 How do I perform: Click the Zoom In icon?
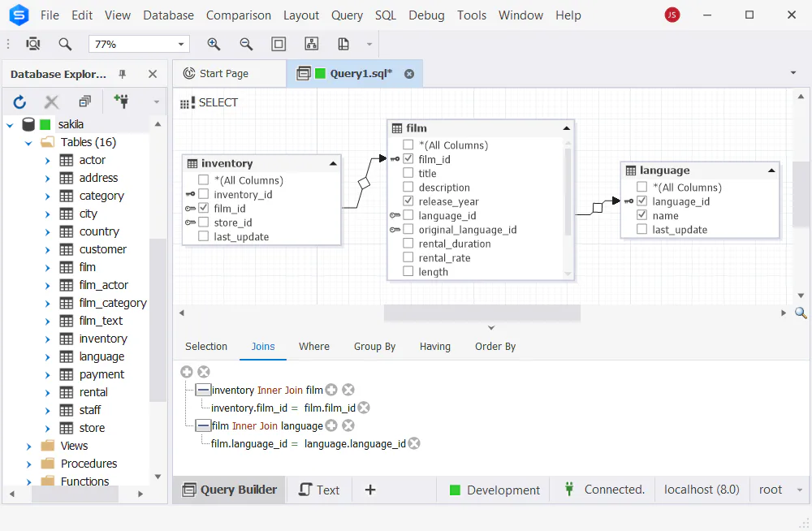click(214, 44)
